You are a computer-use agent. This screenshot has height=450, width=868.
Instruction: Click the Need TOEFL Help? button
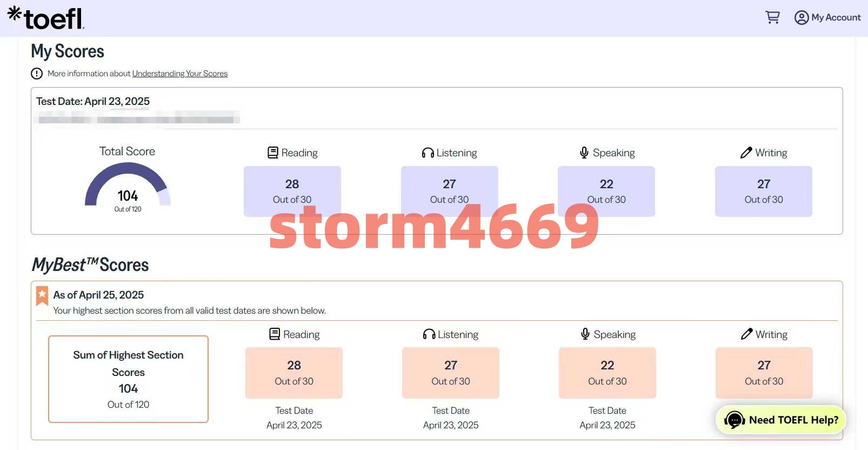point(781,420)
